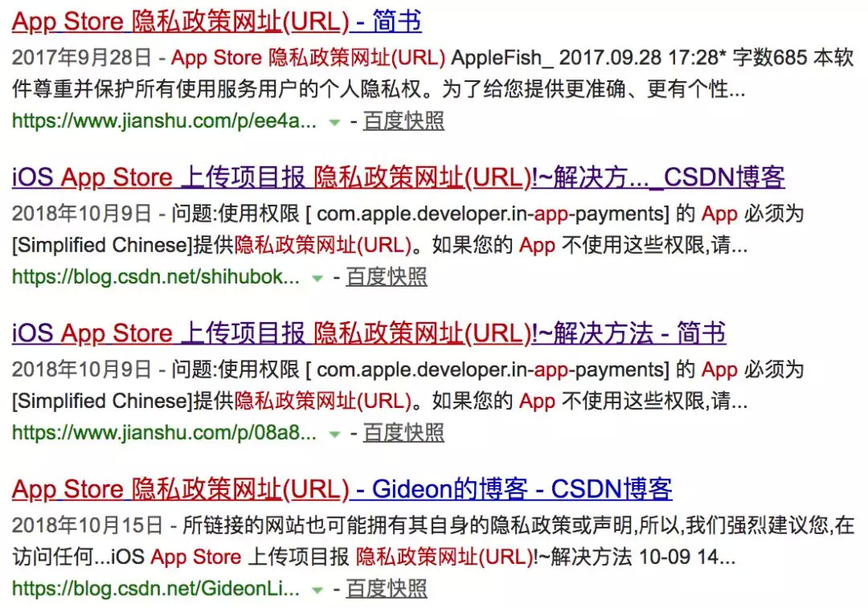Open 百度快照 for the csdn shihubok result
Screen dimensions: 868x608
point(387,277)
